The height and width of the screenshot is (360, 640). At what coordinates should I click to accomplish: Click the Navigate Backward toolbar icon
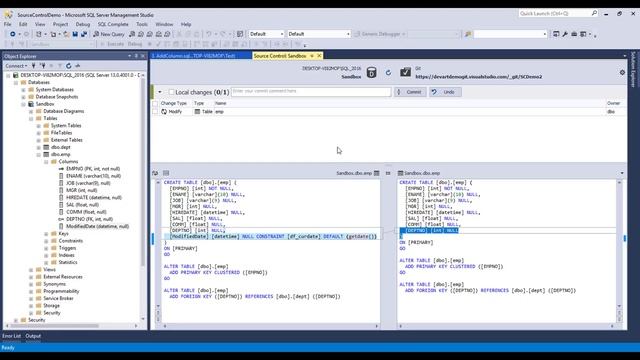coord(13,34)
